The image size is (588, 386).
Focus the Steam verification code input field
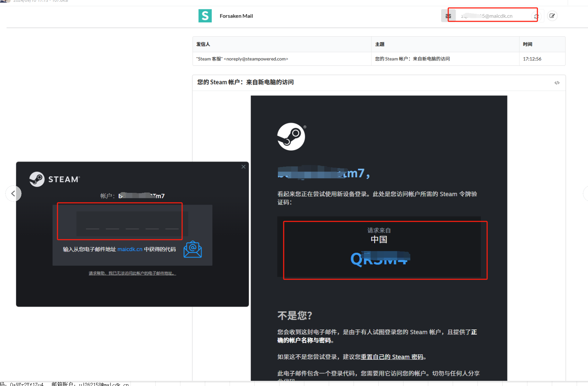click(x=132, y=223)
